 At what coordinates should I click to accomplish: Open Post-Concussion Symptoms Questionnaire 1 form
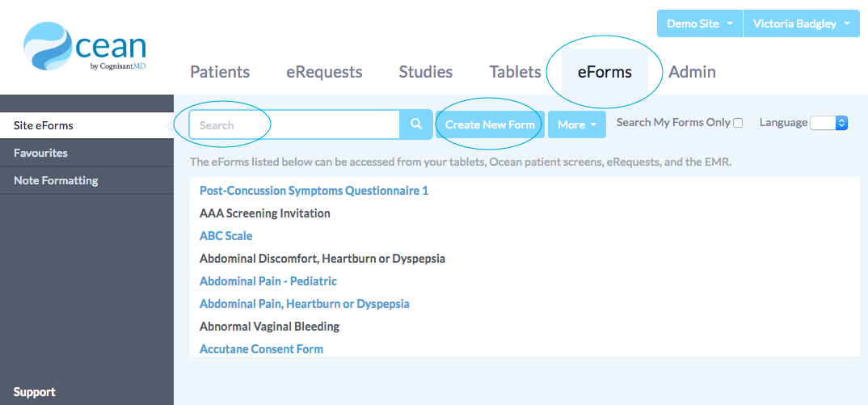314,191
